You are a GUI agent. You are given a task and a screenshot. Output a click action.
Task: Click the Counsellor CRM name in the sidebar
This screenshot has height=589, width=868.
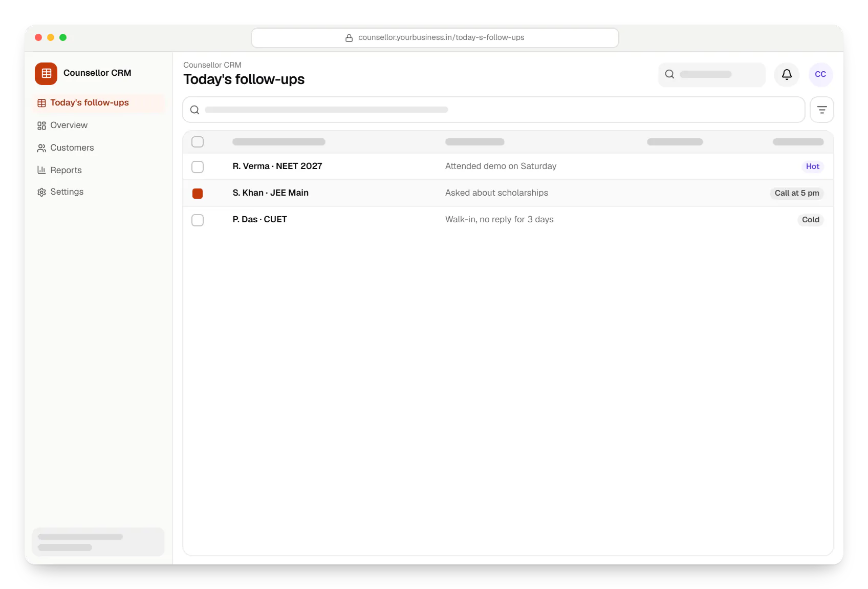coord(97,73)
